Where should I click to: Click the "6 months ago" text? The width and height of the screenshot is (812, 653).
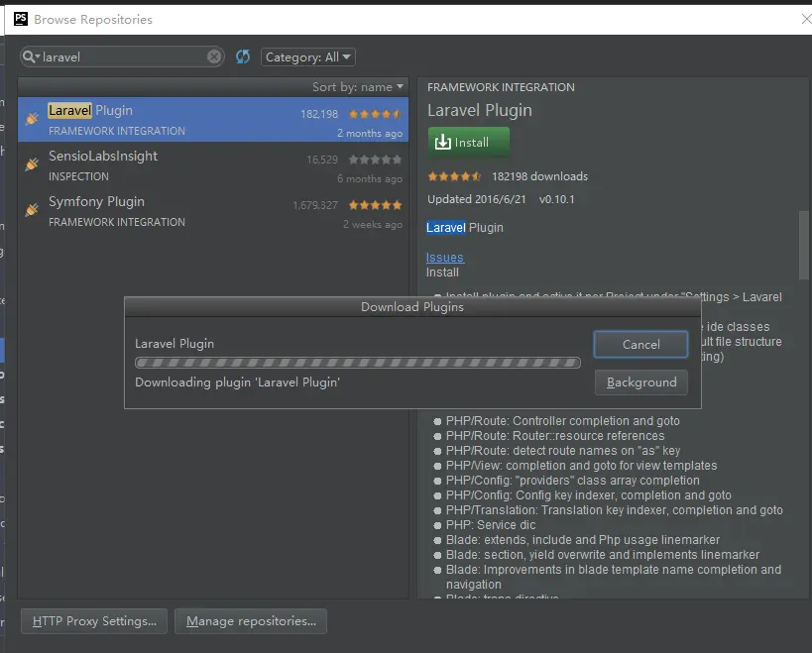[x=370, y=179]
